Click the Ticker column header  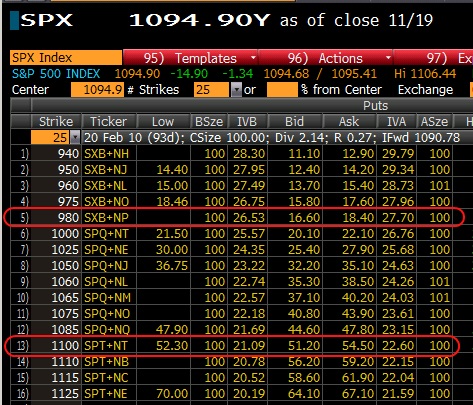[109, 122]
